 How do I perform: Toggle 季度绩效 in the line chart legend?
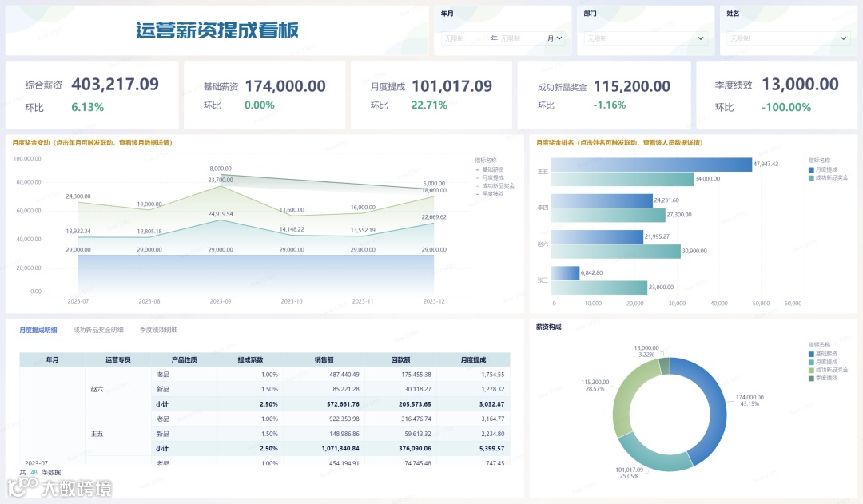point(490,193)
